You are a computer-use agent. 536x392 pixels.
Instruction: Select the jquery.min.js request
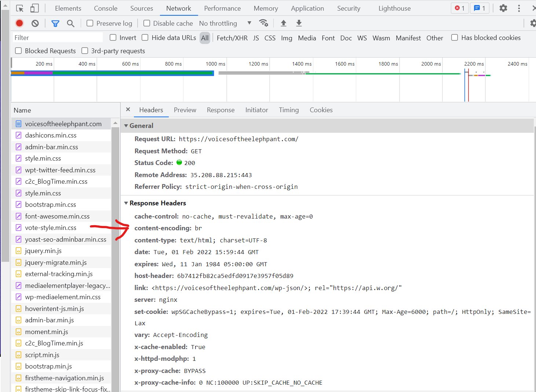tap(61, 251)
